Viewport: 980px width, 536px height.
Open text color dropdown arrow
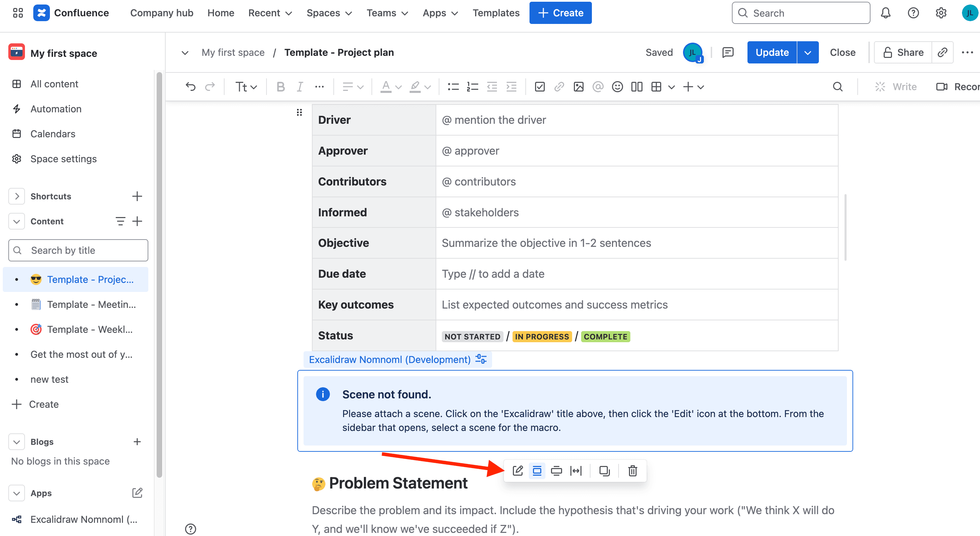pos(398,87)
